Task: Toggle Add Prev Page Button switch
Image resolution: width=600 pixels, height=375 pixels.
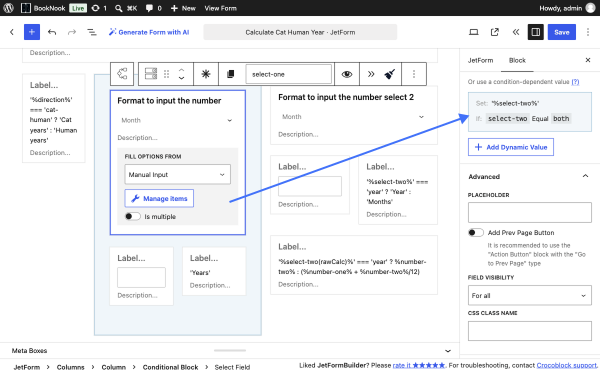Action: (x=476, y=232)
